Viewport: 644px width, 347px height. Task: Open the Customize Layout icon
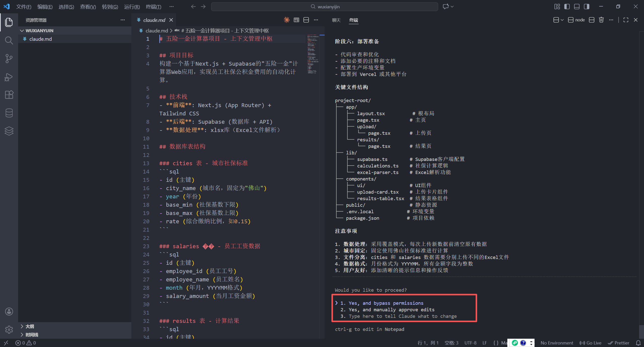tap(557, 7)
